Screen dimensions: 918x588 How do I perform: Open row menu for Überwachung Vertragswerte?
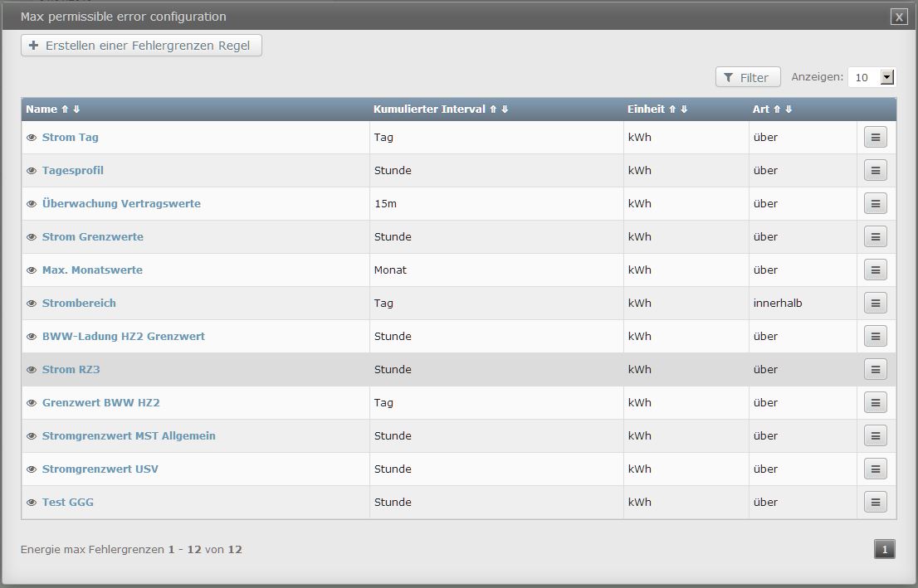876,204
